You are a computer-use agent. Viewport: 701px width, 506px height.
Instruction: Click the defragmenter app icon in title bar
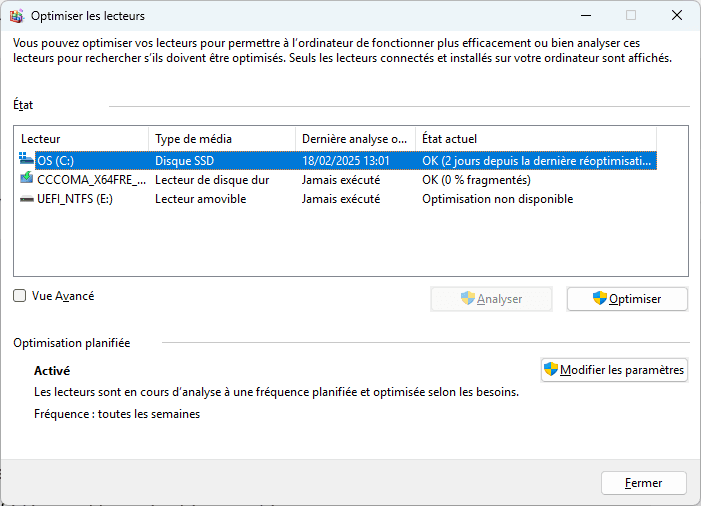[x=17, y=16]
